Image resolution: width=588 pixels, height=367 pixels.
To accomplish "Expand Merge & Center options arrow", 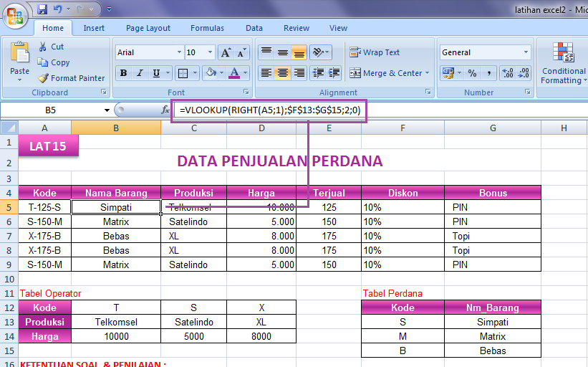I will [427, 73].
